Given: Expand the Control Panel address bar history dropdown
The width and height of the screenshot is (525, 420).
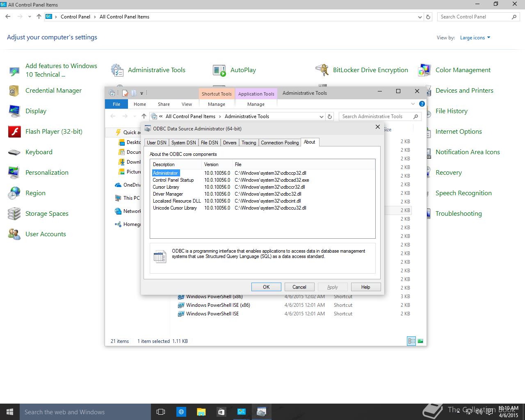Looking at the screenshot, I should (x=420, y=17).
